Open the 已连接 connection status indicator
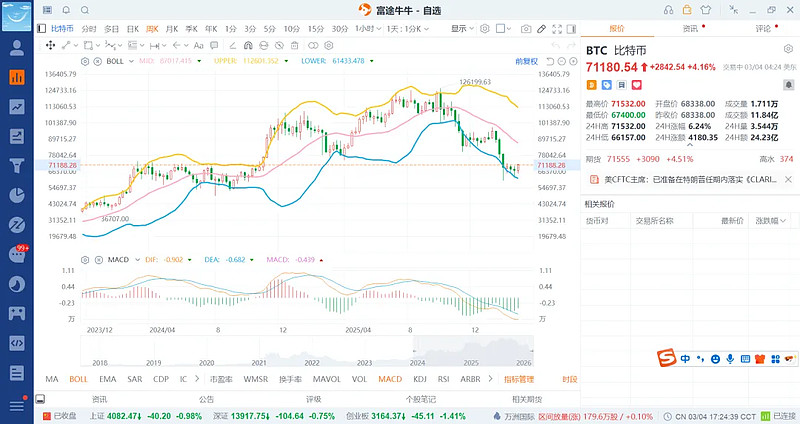Viewport: 800px width, 424px height. (x=778, y=416)
